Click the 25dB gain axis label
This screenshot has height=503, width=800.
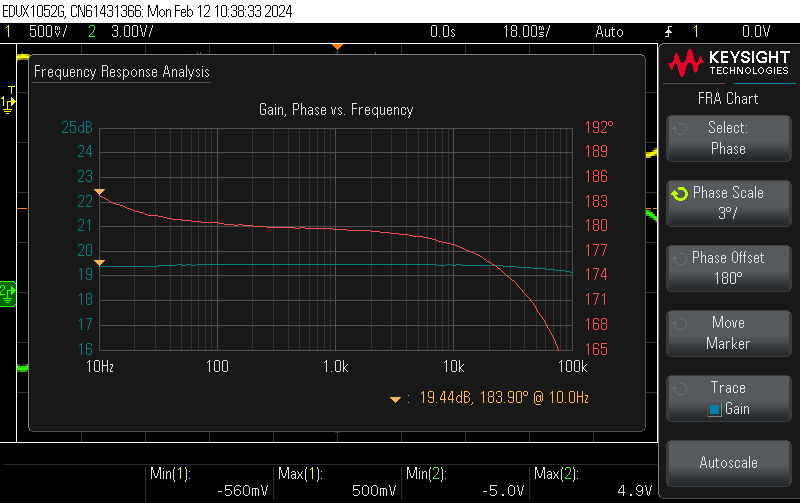[x=77, y=127]
